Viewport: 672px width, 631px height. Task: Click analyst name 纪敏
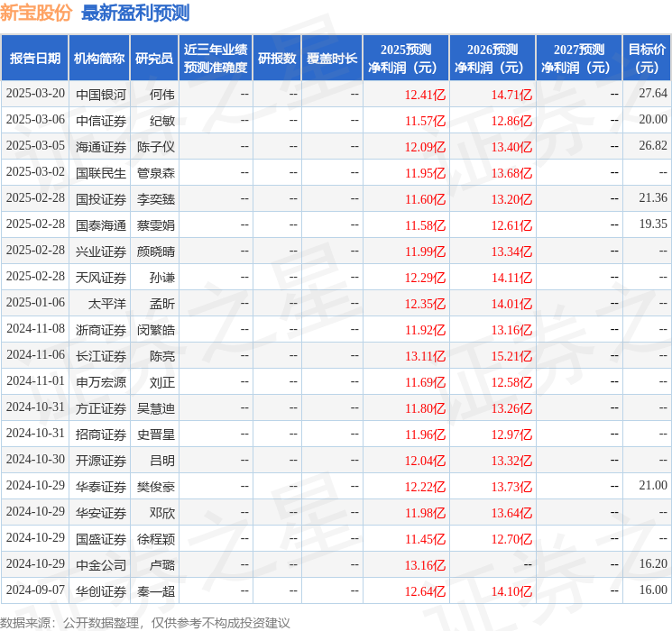click(162, 120)
